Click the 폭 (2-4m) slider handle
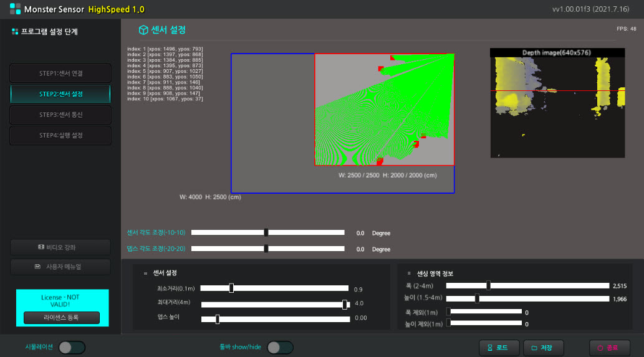 (x=488, y=285)
